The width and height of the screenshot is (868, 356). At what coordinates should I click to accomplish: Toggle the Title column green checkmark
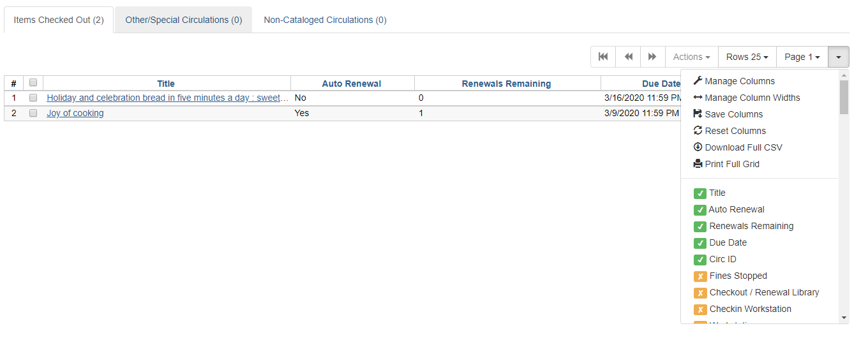point(700,193)
